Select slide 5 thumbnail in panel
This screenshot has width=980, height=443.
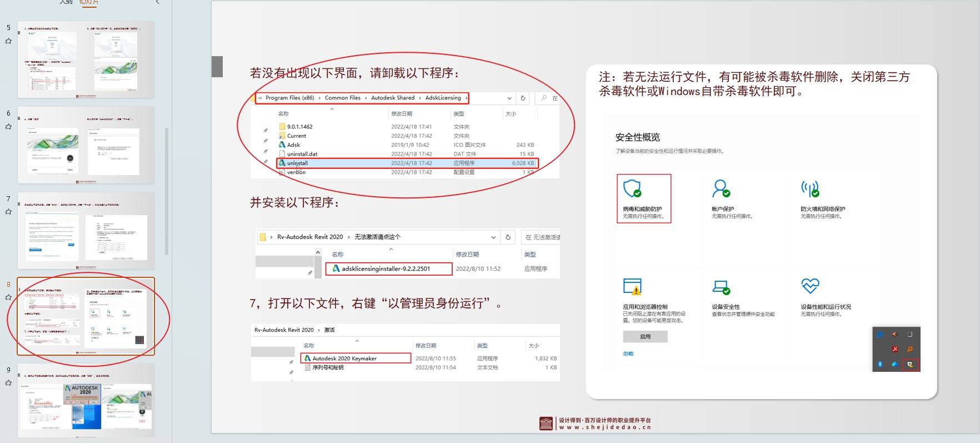pyautogui.click(x=86, y=59)
